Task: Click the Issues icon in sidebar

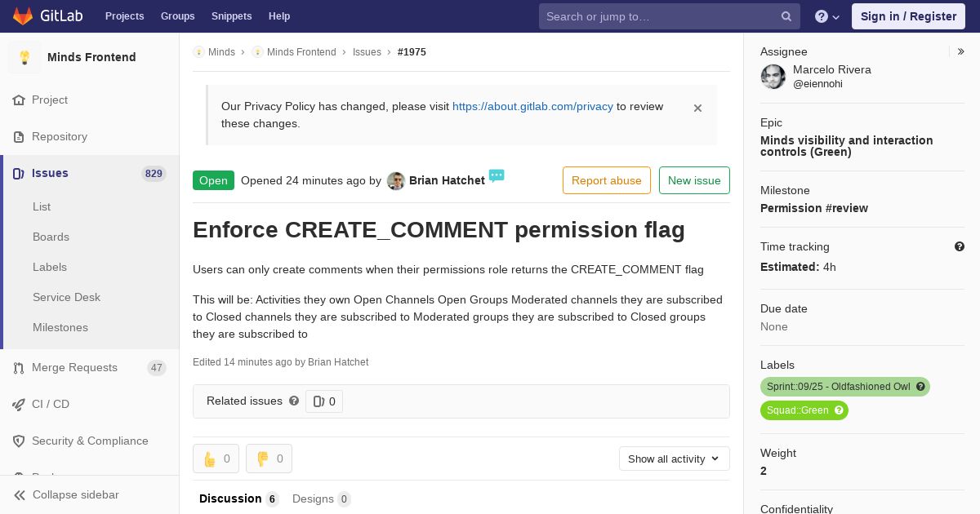Action: [x=19, y=174]
